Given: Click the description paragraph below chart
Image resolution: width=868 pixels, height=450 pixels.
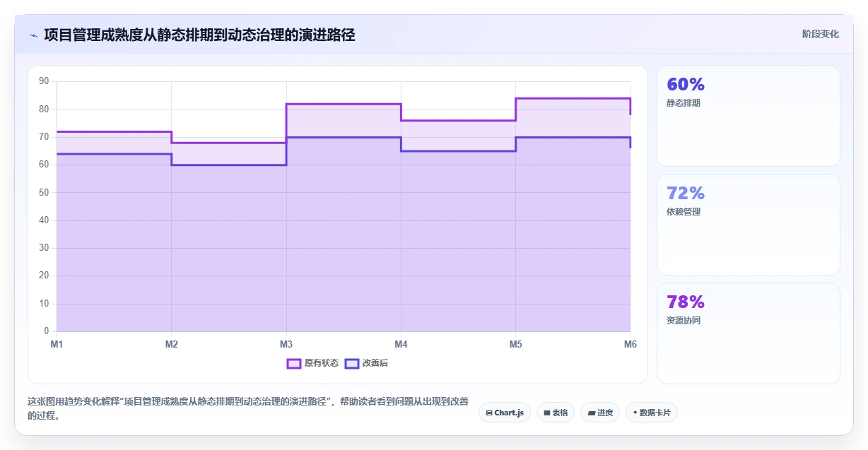Looking at the screenshot, I should [248, 408].
